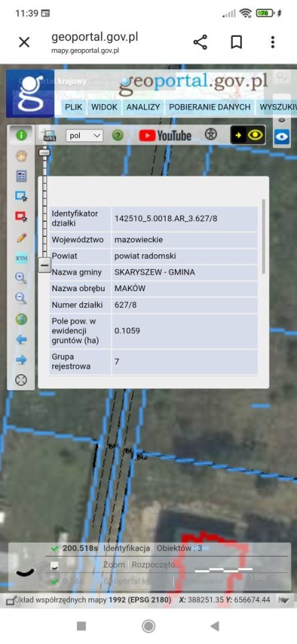Toggle the blue eye layers panel button
Screen dimensions: 297x644
coord(282,137)
